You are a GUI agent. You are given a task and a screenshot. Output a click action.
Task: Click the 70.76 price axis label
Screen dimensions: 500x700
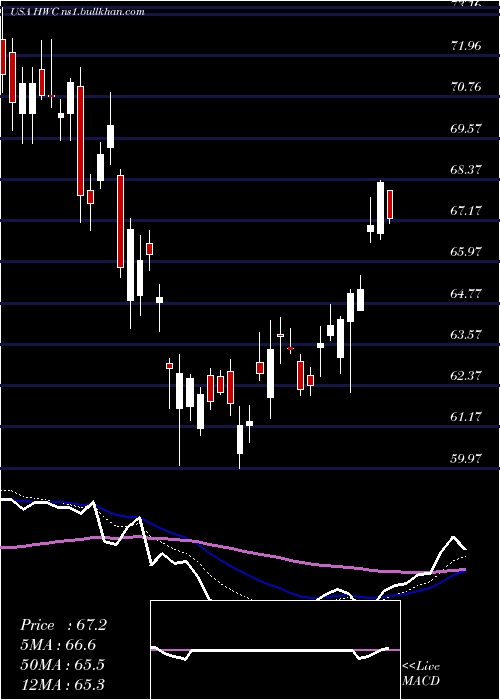467,87
